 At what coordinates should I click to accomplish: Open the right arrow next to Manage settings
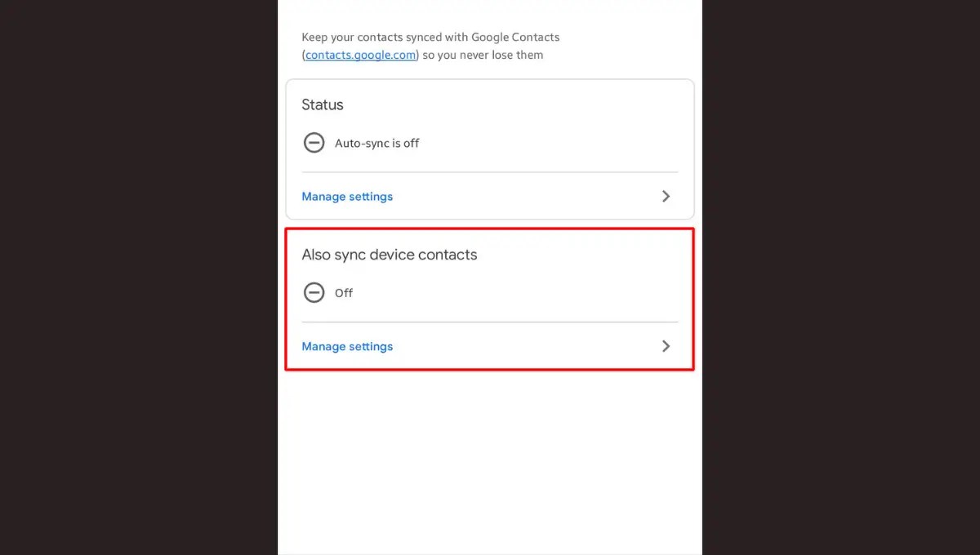tap(666, 196)
